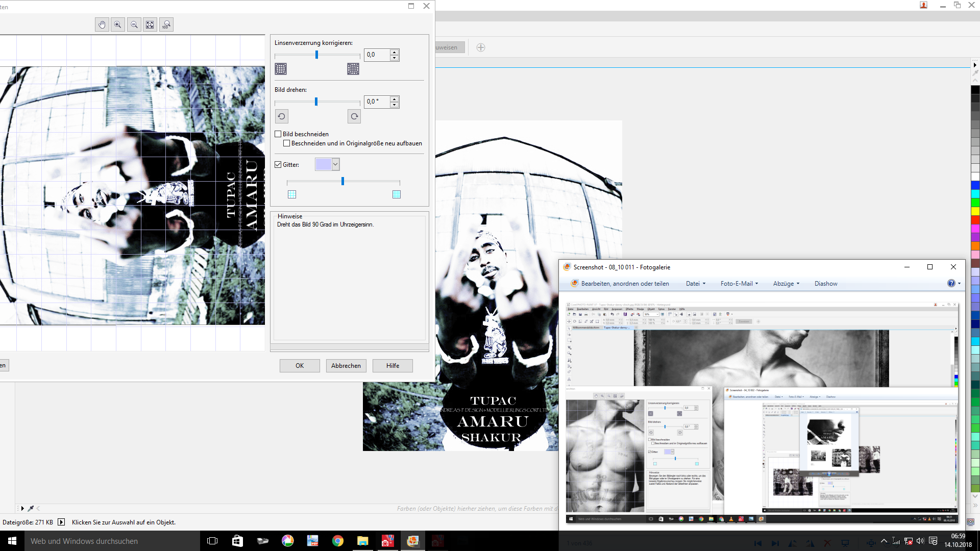Click the fit-to-window zoom icon
The width and height of the screenshot is (980, 551).
coord(150,24)
